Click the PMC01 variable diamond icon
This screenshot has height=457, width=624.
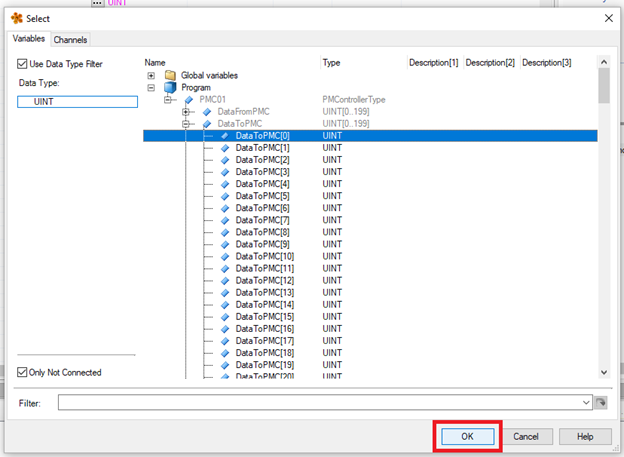(x=189, y=99)
